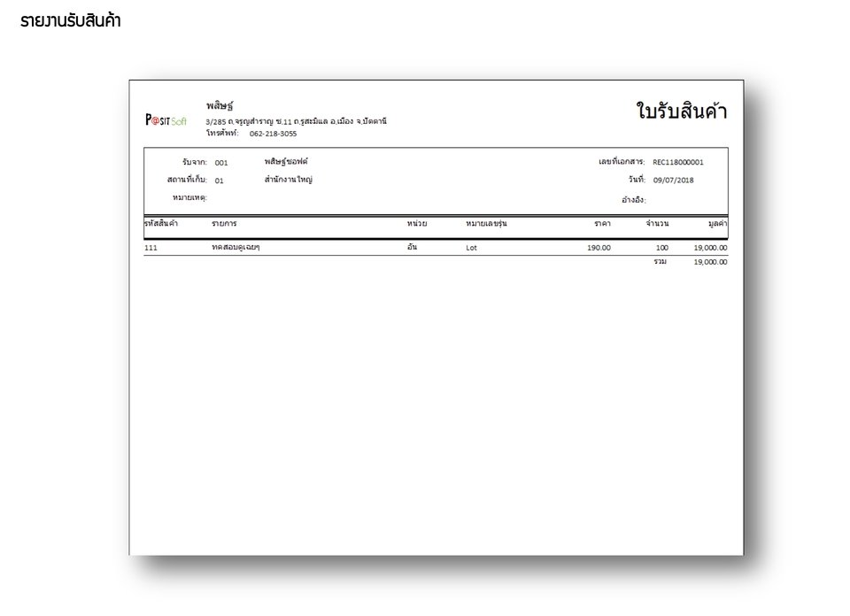The height and width of the screenshot is (616, 850).
Task: Click the ราคา column header
Action: (x=602, y=223)
